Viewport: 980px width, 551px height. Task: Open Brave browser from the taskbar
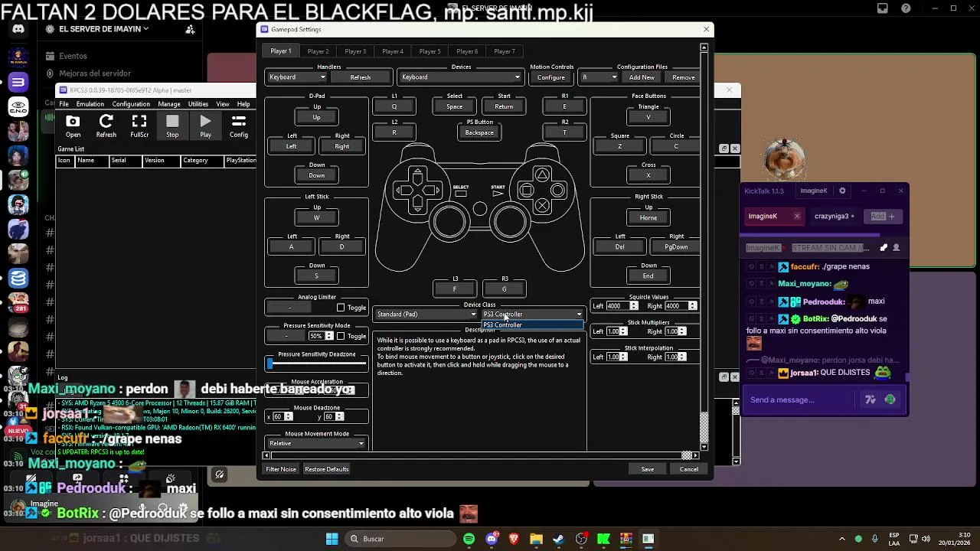[x=514, y=539]
